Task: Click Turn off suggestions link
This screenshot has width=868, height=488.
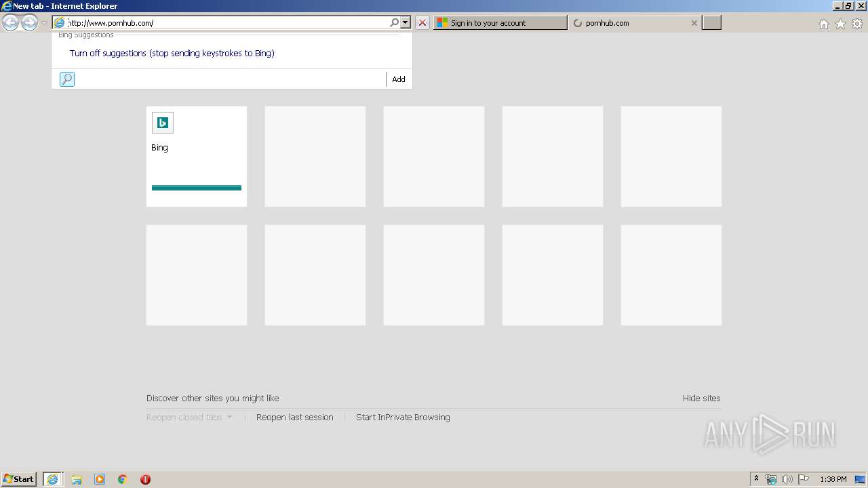Action: pos(172,54)
